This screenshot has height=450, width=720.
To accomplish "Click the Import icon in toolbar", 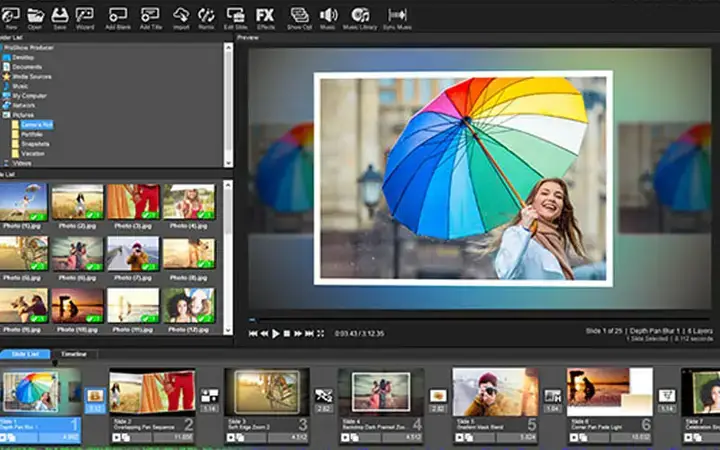I will (181, 18).
